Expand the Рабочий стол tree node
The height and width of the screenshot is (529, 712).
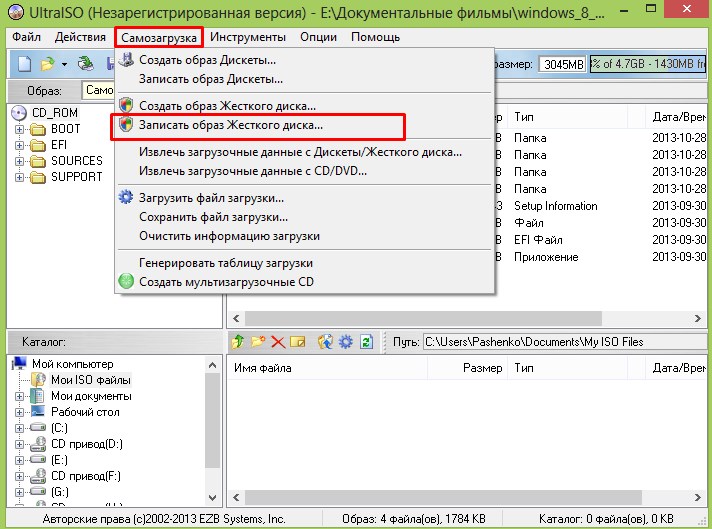20,412
